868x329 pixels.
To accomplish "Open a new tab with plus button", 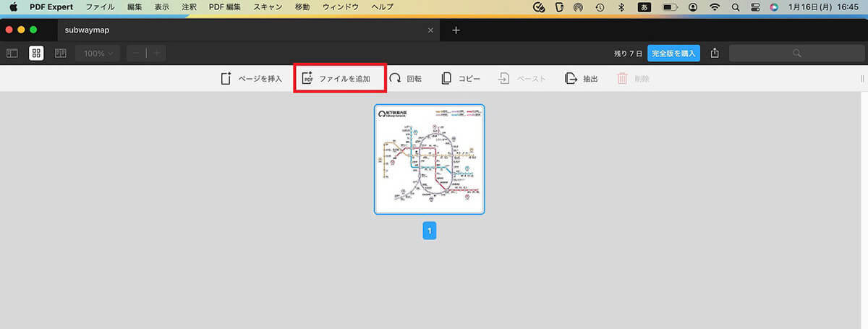I will pyautogui.click(x=456, y=30).
